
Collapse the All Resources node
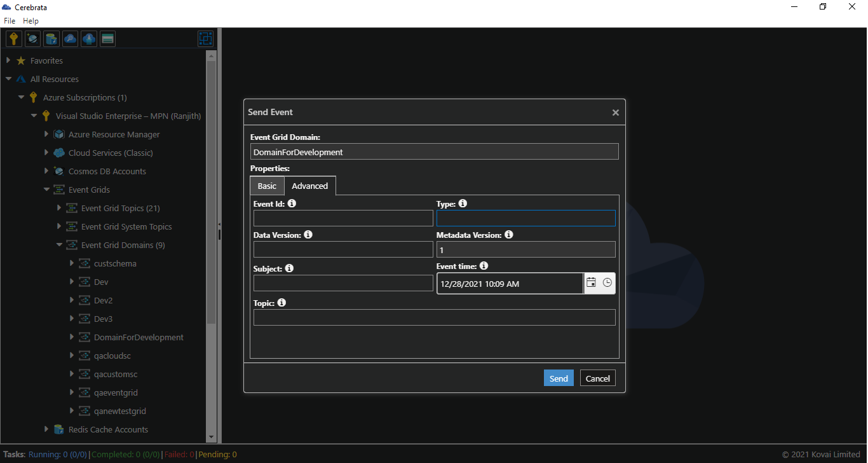click(x=8, y=79)
